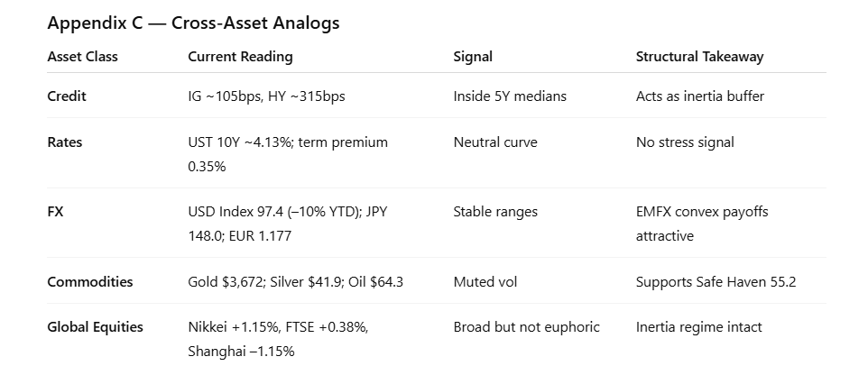868x375 pixels.
Task: Select the Global Equities row label
Action: [95, 327]
